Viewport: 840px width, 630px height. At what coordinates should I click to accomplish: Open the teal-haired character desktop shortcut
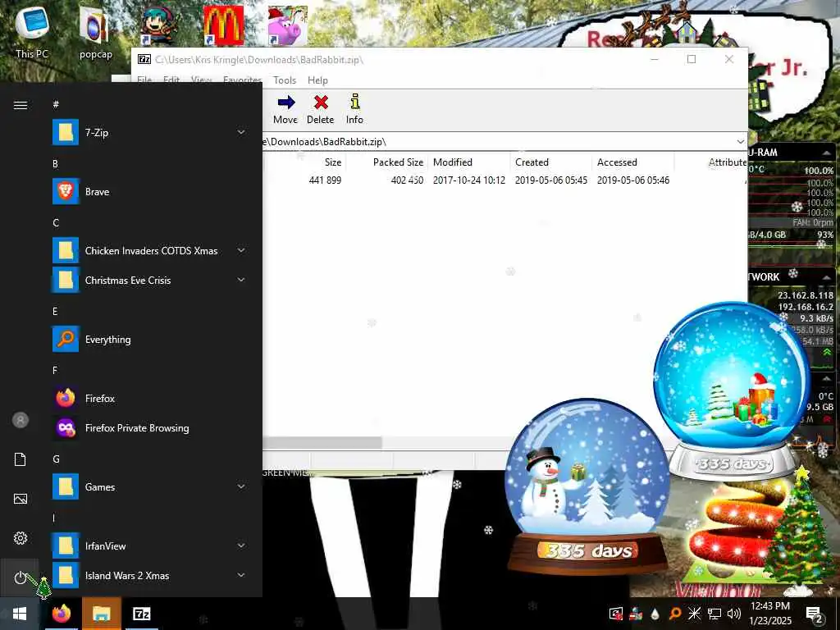160,25
